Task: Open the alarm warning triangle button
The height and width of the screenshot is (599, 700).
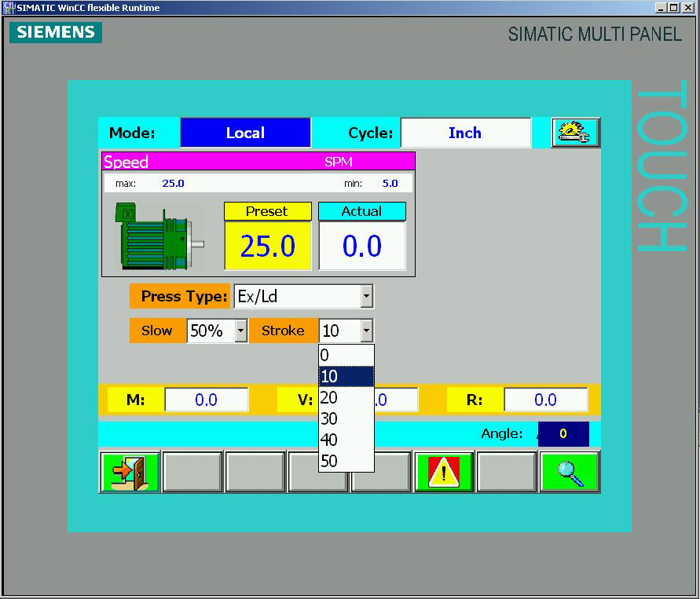Action: point(444,472)
